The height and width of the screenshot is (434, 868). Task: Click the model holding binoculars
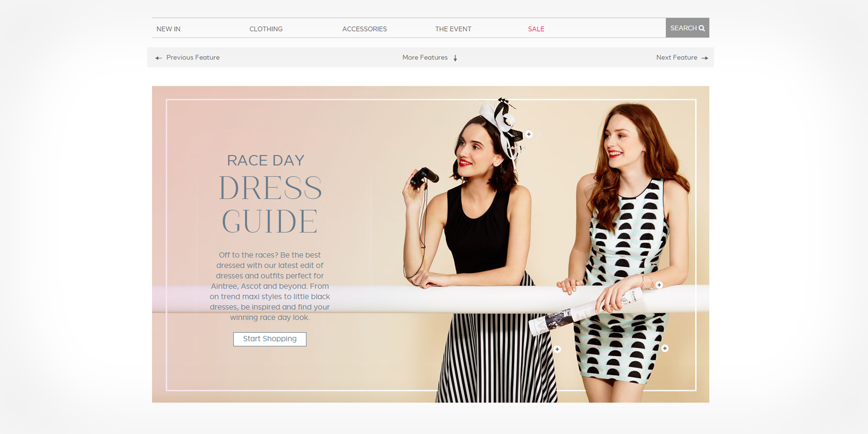[x=475, y=228]
